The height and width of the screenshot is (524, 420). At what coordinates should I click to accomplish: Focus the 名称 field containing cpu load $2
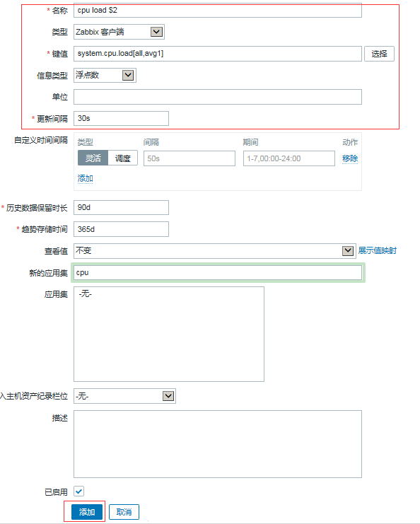pos(218,11)
